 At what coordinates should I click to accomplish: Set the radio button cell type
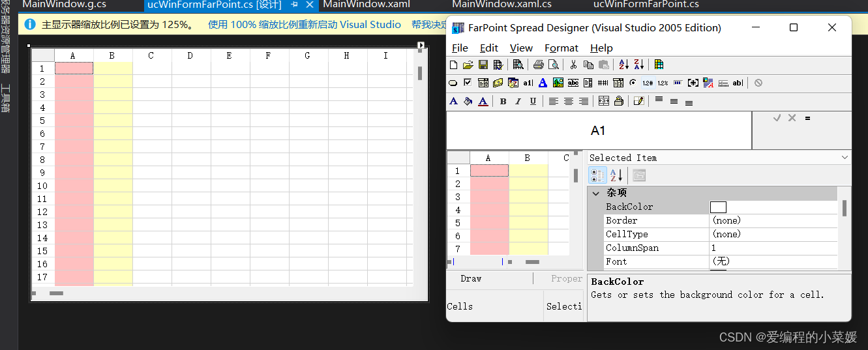coord(633,83)
